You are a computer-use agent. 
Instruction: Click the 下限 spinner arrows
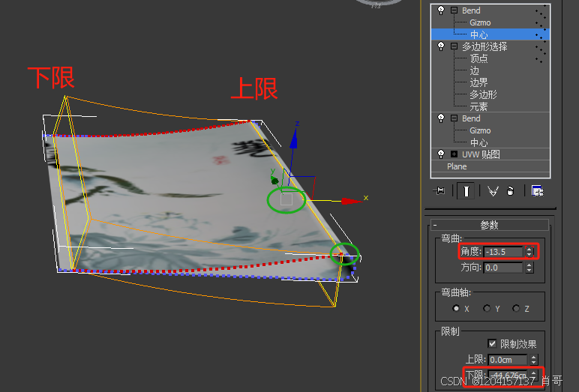point(533,376)
